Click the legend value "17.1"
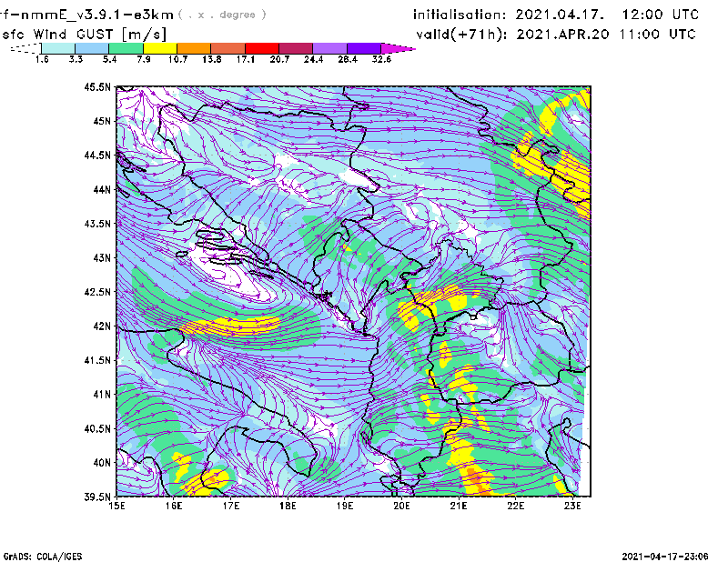Viewport: 728px width, 562px height. click(x=246, y=59)
